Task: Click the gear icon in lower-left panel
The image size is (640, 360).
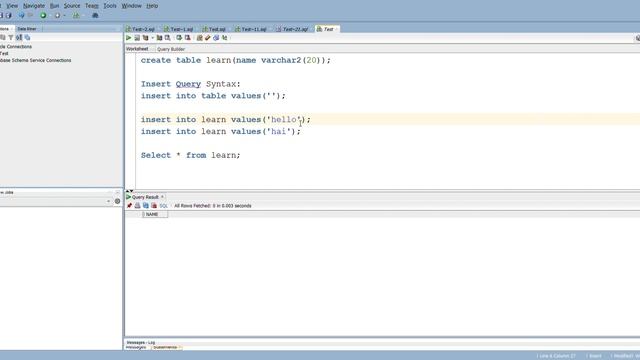Action: click(118, 201)
